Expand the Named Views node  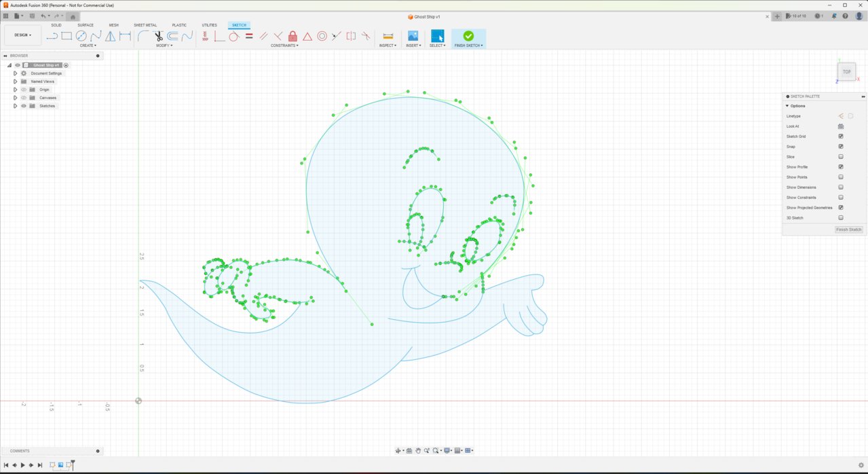15,81
